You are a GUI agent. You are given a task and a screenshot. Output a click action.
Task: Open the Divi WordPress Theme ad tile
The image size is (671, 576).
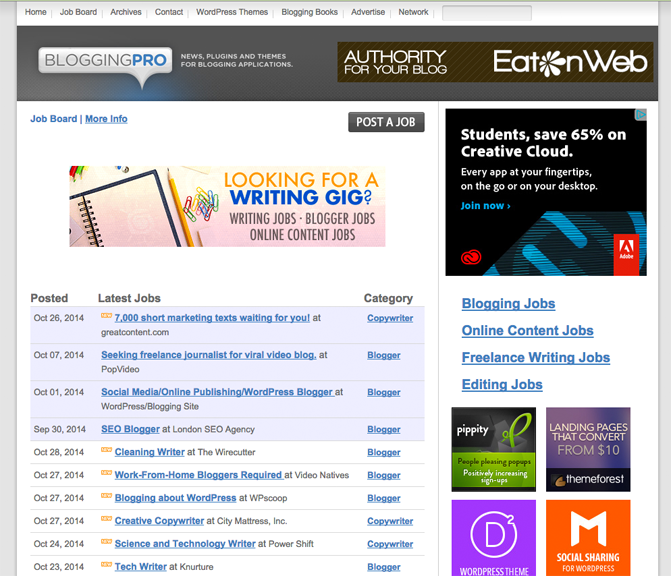[493, 538]
